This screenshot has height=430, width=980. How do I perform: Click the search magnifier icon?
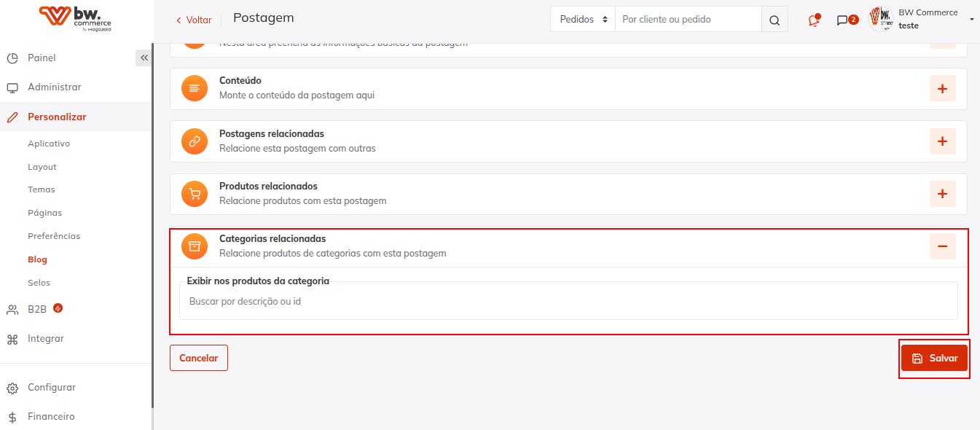tap(775, 20)
